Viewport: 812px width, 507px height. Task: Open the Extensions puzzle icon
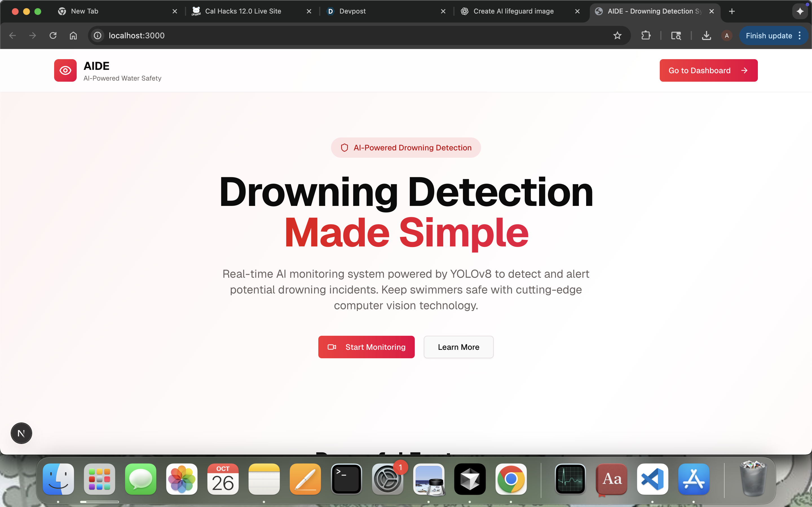coord(646,35)
